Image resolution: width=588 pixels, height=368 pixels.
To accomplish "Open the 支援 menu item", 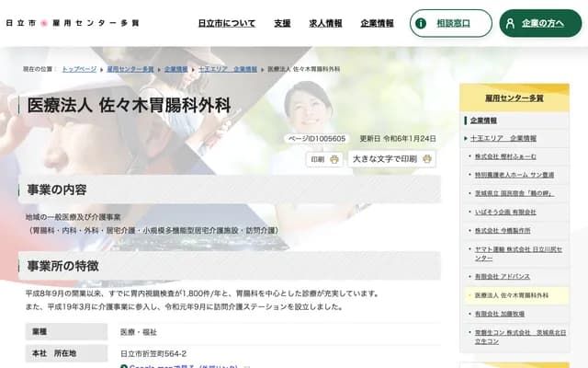I will tap(282, 23).
